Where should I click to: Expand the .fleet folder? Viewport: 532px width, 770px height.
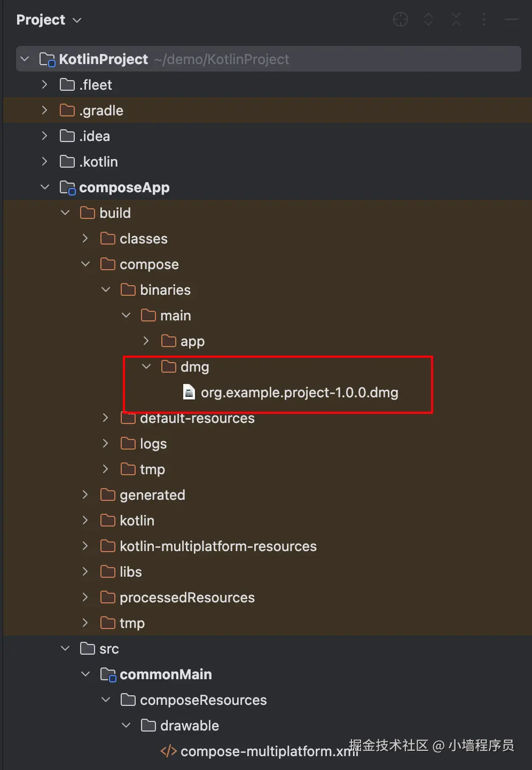coord(45,85)
